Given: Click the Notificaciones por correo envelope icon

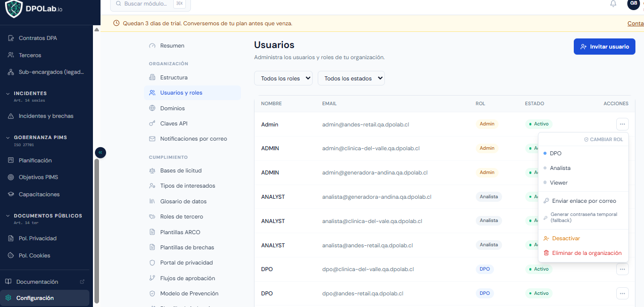Looking at the screenshot, I should 153,139.
